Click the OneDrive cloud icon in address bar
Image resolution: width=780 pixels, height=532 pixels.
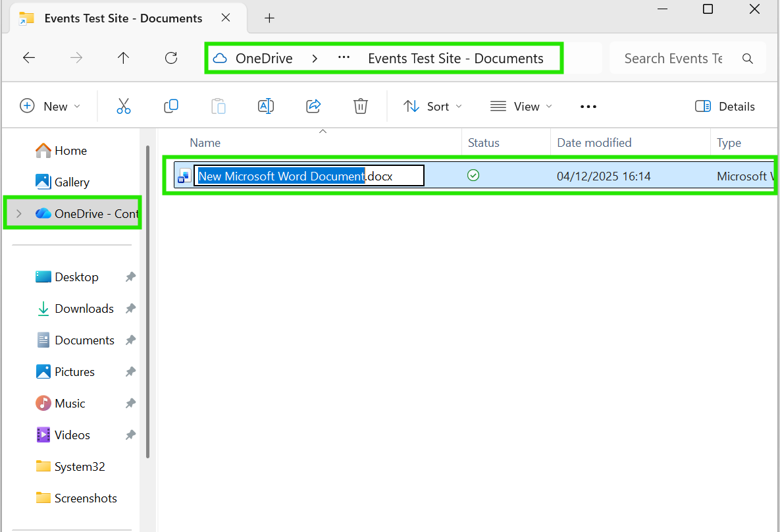click(220, 58)
